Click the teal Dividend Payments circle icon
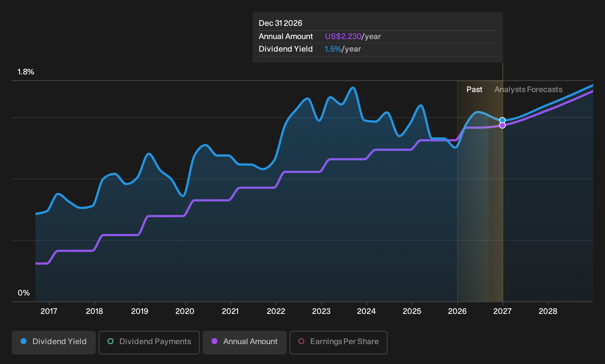 [x=111, y=342]
